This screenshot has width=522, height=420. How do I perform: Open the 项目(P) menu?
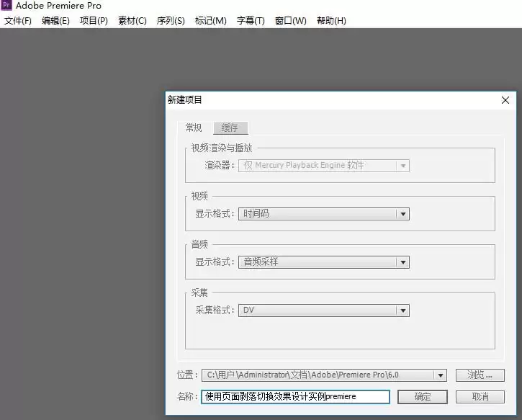coord(94,21)
